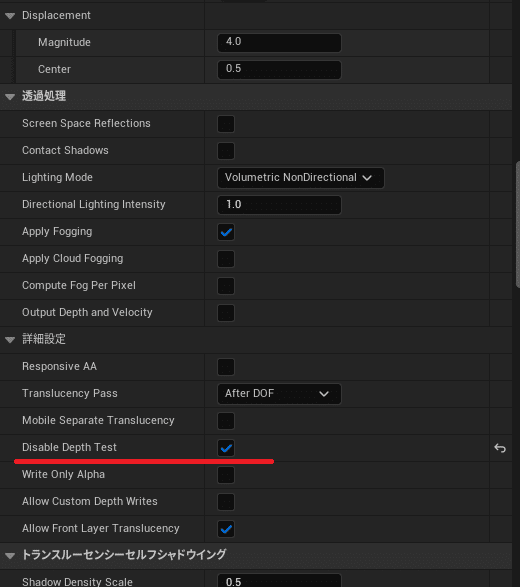
Task: Enable Output Depth and Velocity
Action: [x=226, y=313]
